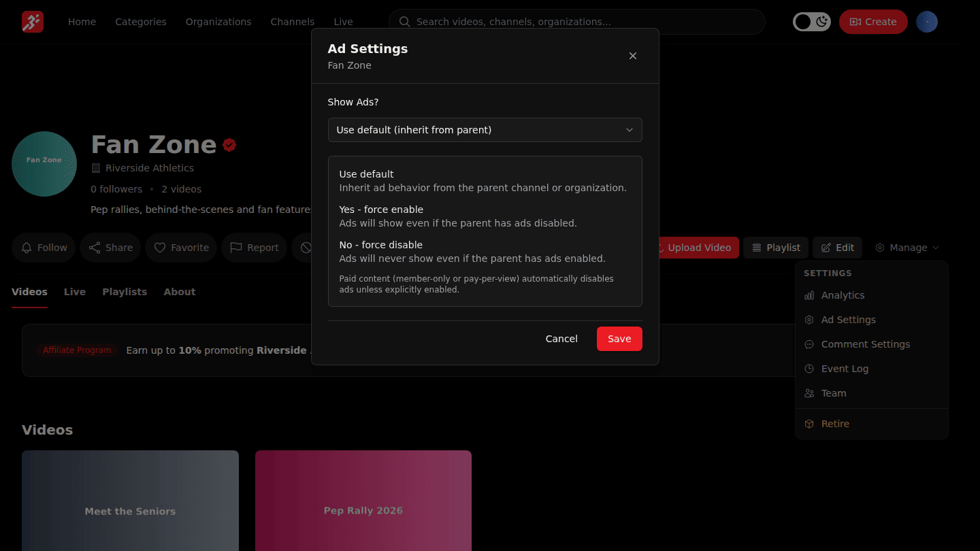
Task: Click the red verified badge
Action: (229, 145)
